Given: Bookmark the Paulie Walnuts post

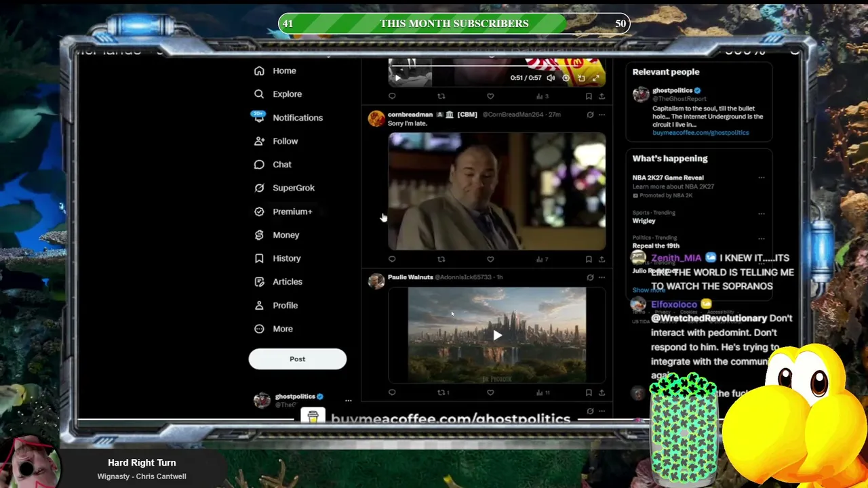Looking at the screenshot, I should [589, 392].
